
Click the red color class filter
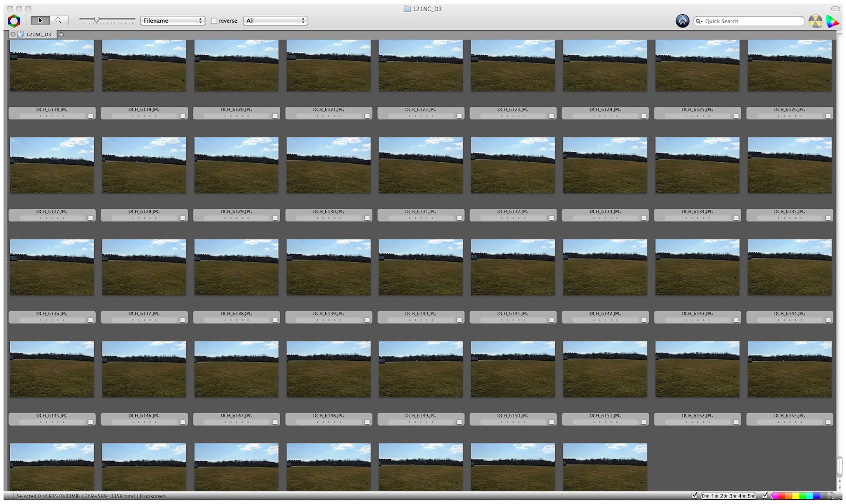click(781, 496)
